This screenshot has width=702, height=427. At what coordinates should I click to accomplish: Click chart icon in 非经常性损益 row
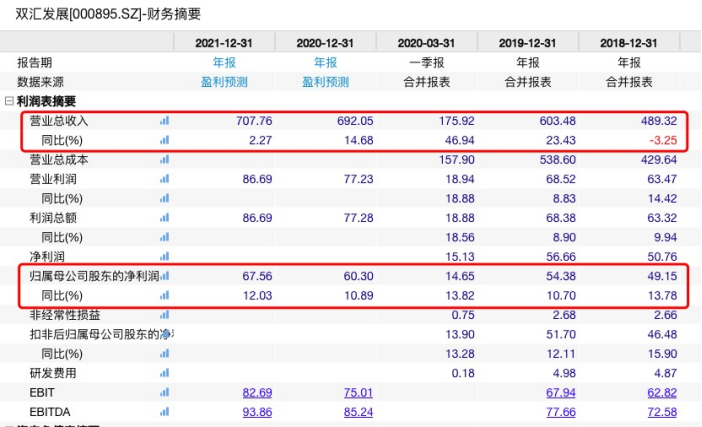164,315
